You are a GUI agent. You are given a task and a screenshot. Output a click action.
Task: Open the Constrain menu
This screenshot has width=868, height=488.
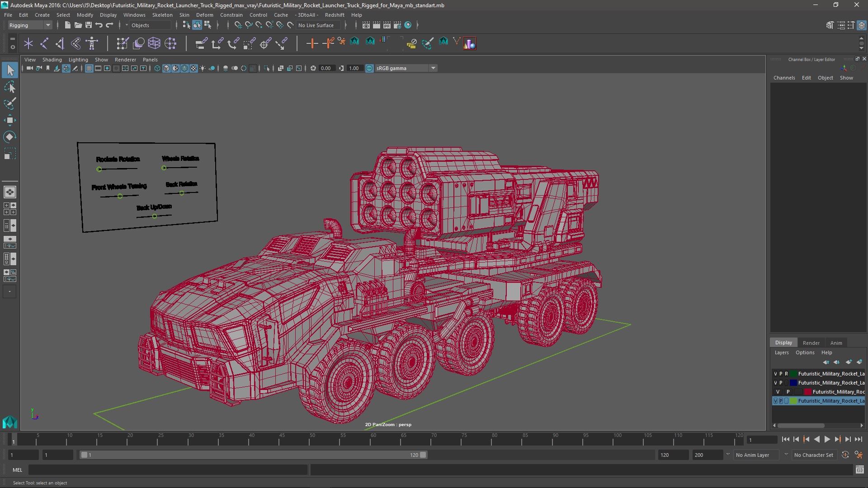click(231, 15)
